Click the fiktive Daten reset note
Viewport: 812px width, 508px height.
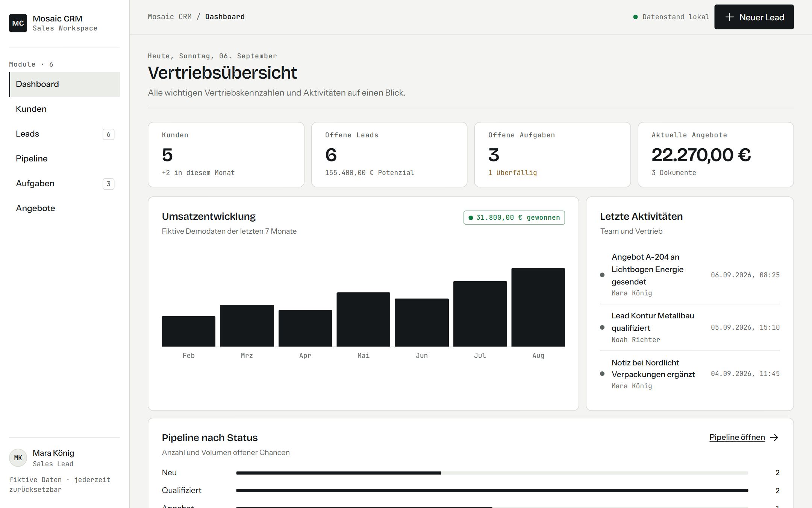pos(60,485)
